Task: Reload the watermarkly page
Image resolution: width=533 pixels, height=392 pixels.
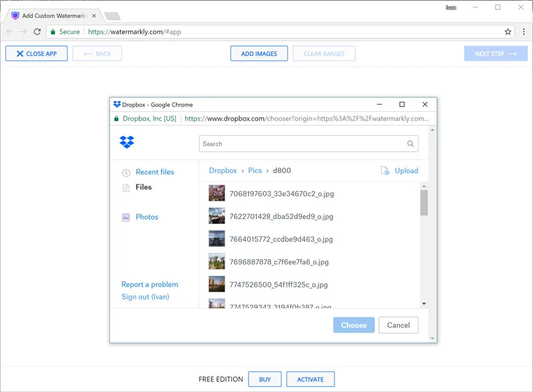Action: [x=37, y=31]
